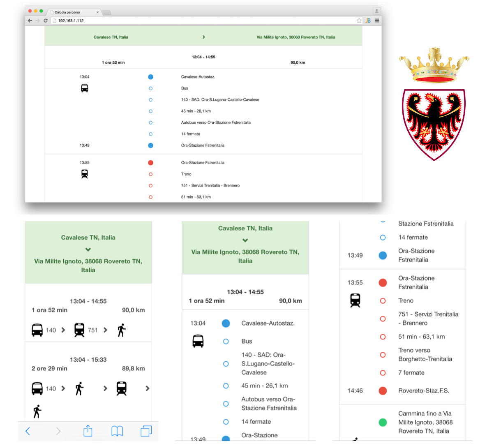Click the Chrome profile user icon
Viewport: 494px width, 448px height.
point(376,11)
